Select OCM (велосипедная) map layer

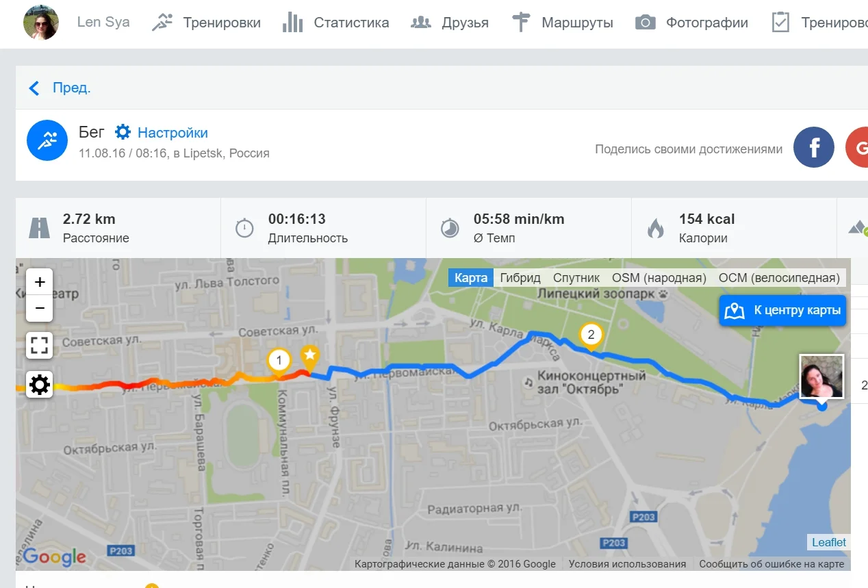[x=779, y=278]
